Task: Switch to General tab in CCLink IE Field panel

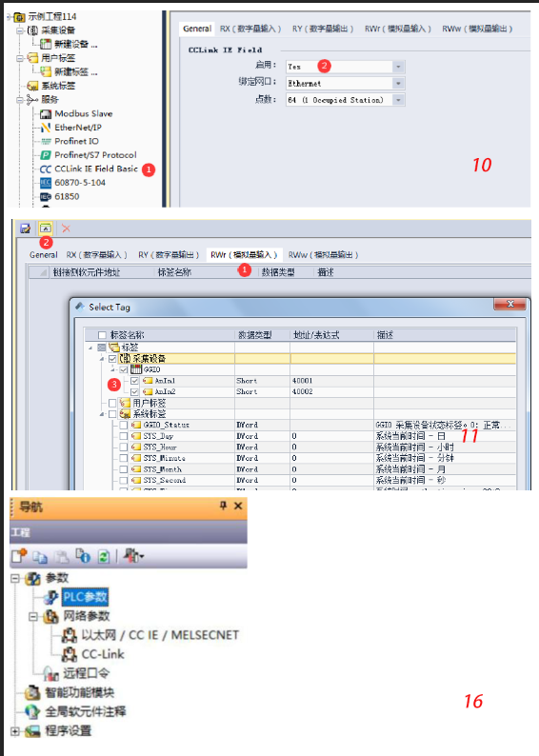Action: (197, 29)
